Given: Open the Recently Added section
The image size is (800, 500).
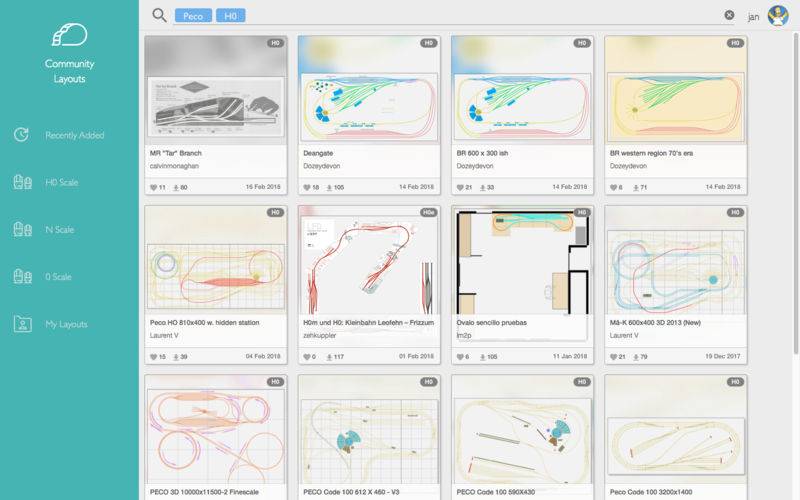Looking at the screenshot, I should 74,135.
